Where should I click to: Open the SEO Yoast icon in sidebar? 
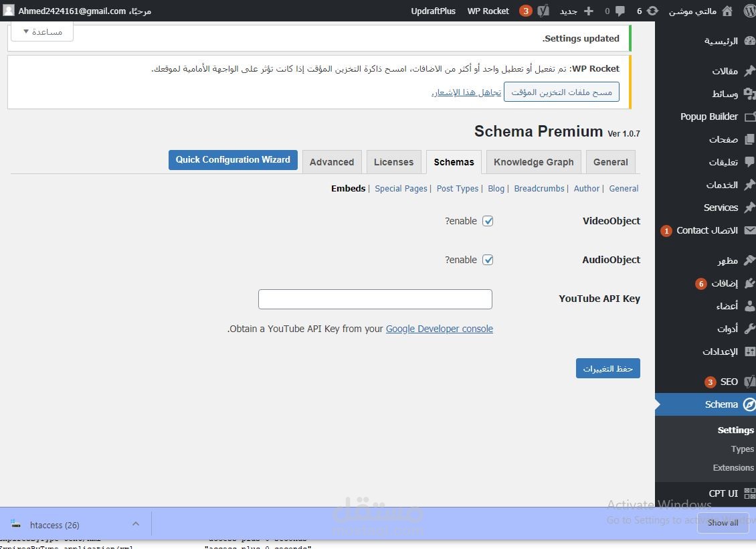pyautogui.click(x=750, y=382)
